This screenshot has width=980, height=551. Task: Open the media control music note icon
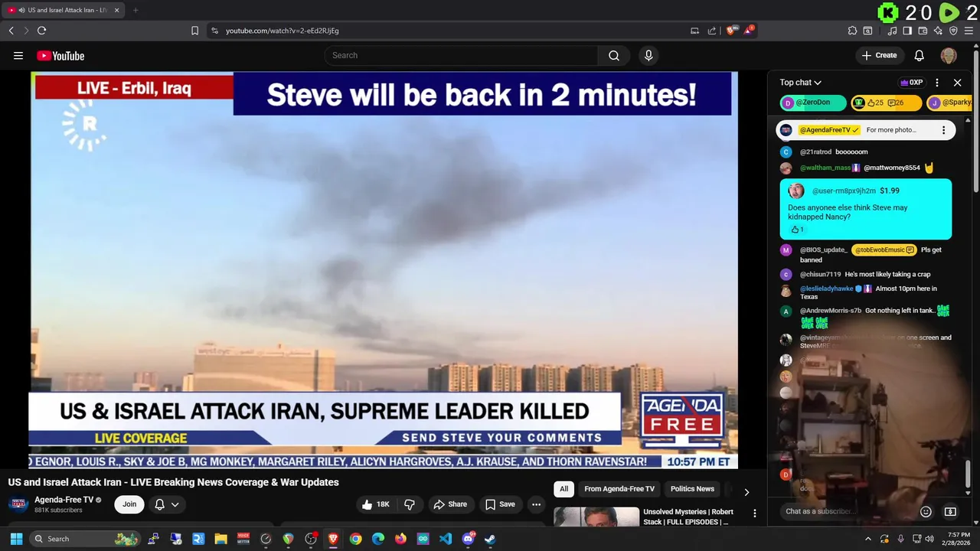(x=893, y=31)
